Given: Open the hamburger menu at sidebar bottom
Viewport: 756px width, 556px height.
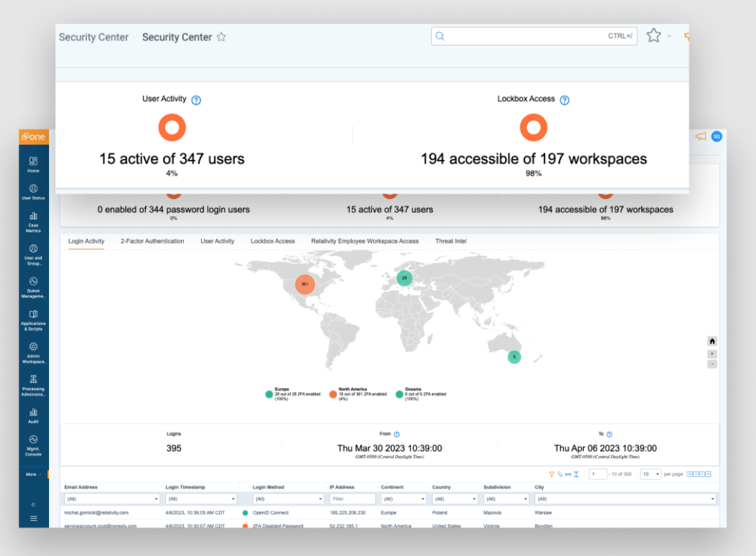Looking at the screenshot, I should coord(33,519).
